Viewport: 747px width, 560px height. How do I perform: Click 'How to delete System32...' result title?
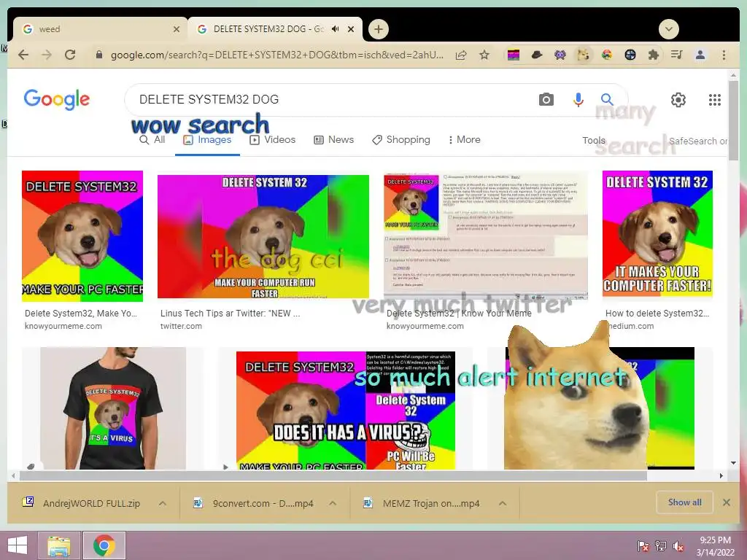(x=657, y=314)
